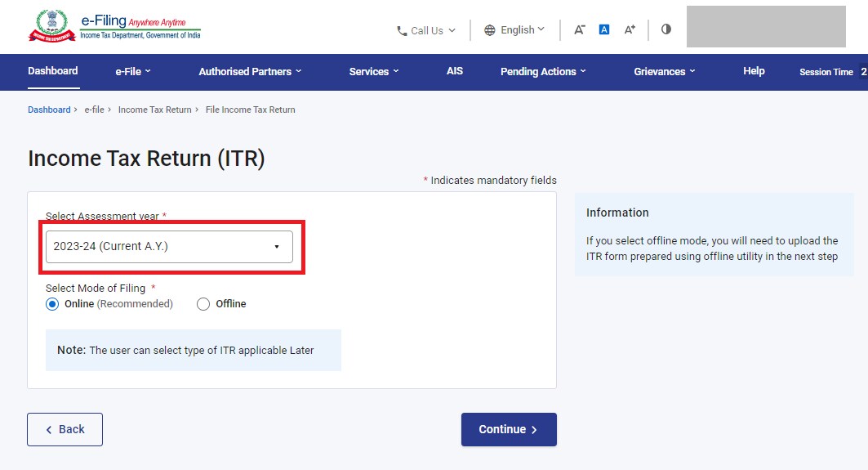Select the Online (Recommended) filing mode

pos(53,304)
